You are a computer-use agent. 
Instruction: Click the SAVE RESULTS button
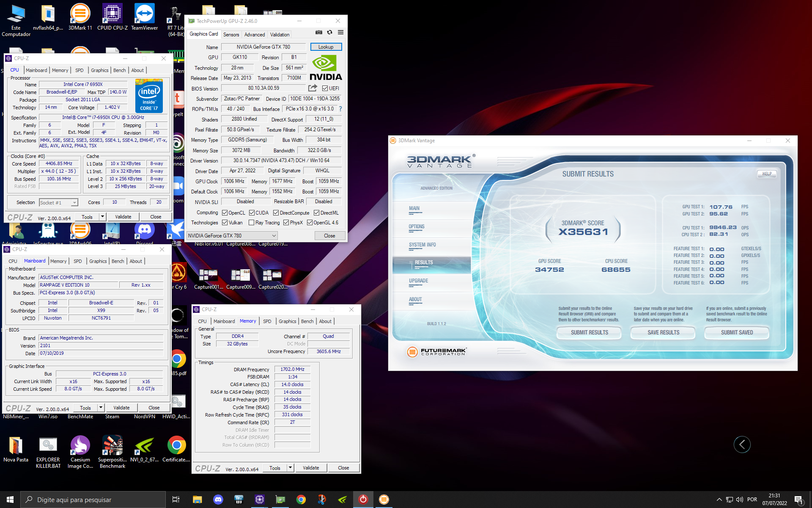pos(663,333)
